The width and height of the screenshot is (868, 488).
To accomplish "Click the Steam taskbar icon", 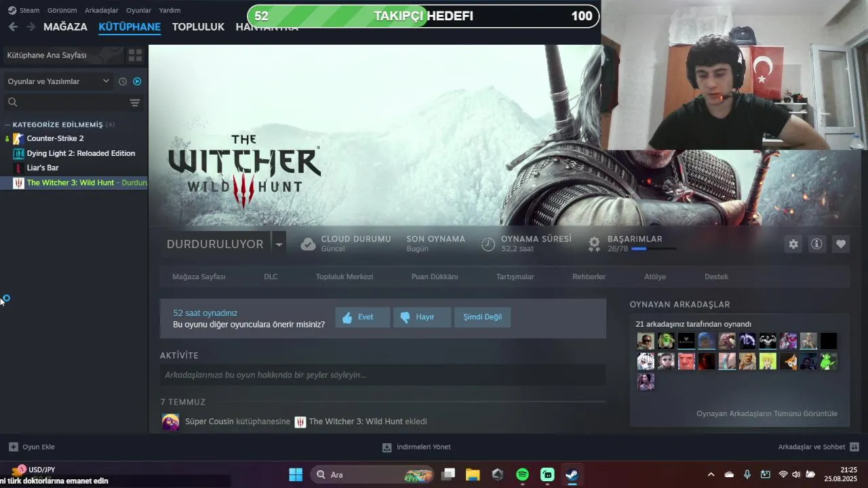I will (x=572, y=474).
